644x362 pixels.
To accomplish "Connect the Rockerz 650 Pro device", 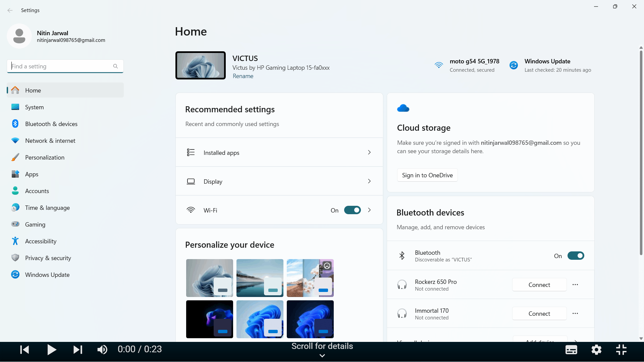I will [x=539, y=285].
